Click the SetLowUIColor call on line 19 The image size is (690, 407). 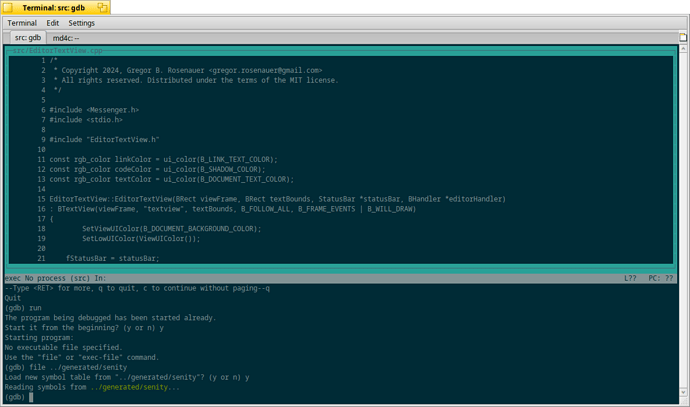pos(141,238)
